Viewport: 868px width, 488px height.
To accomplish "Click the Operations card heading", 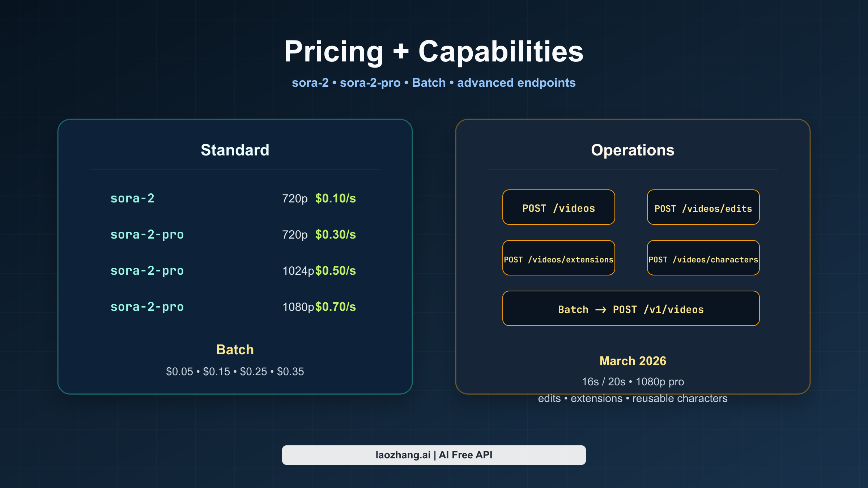I will (633, 150).
